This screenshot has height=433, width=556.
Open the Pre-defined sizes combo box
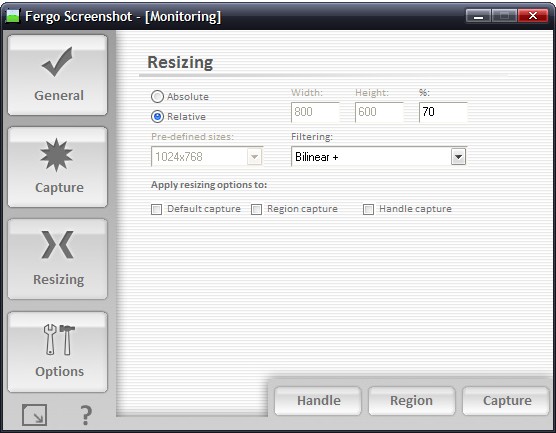click(207, 157)
